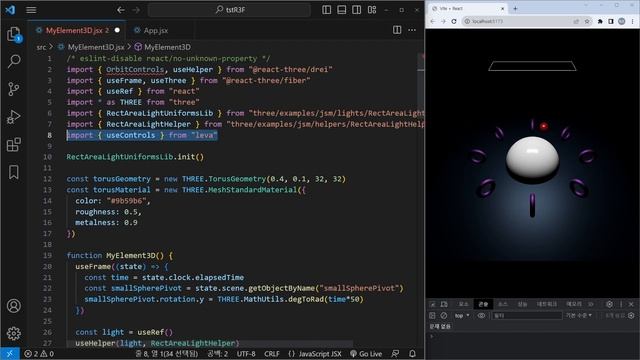Toggle the browser side panel icon
Viewport: 640px width, 360px height.
tap(611, 21)
